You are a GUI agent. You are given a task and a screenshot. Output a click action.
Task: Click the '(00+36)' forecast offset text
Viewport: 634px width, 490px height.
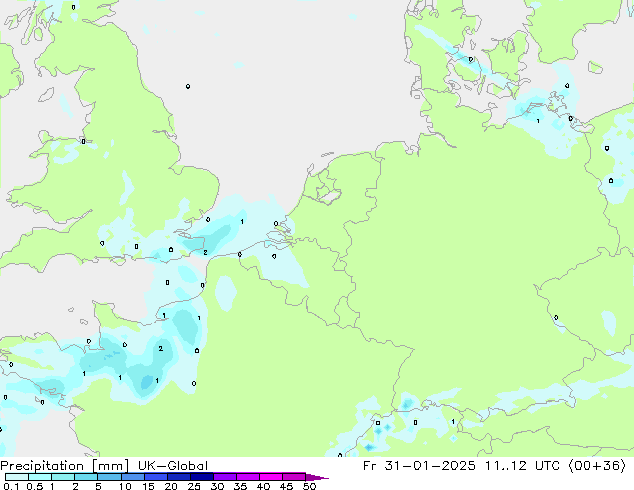[x=597, y=466]
